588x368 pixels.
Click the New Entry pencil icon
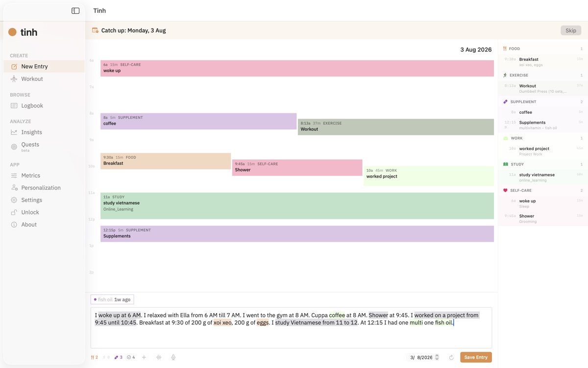point(14,66)
